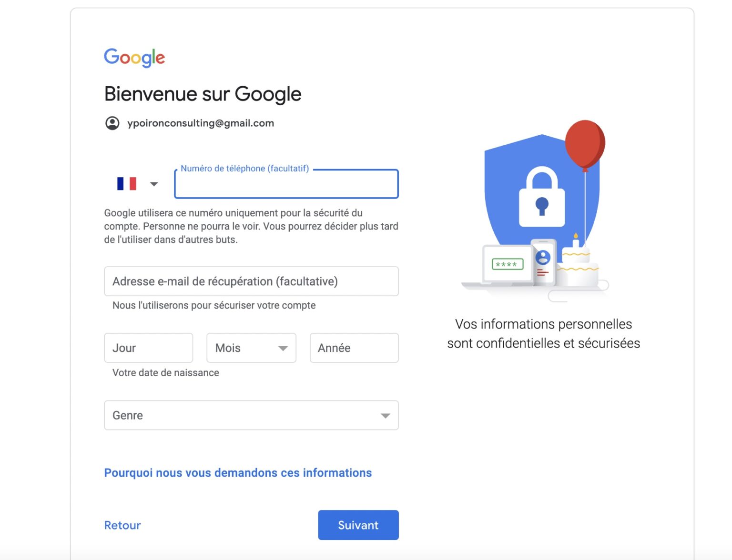The height and width of the screenshot is (560, 732).
Task: Click the French flag country icon
Action: point(126,183)
